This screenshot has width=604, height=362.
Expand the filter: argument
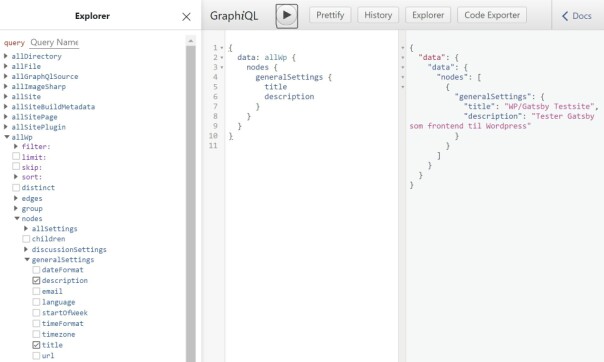[x=16, y=146]
